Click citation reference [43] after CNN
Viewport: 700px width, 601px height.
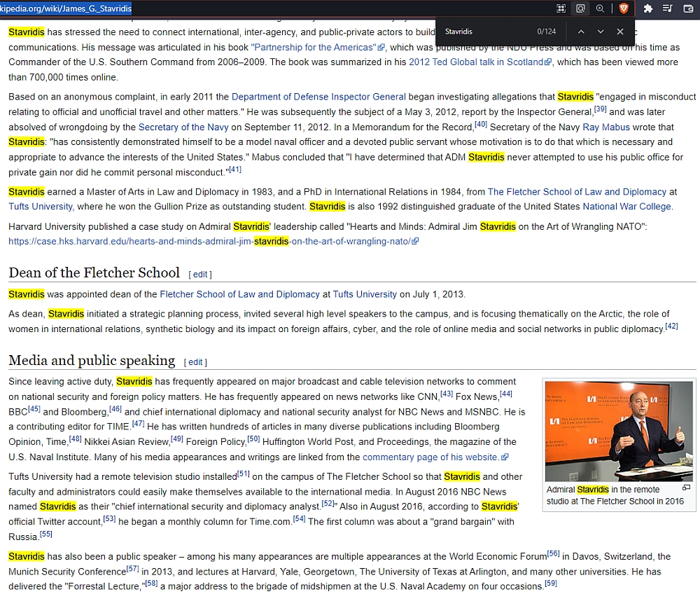click(x=447, y=394)
